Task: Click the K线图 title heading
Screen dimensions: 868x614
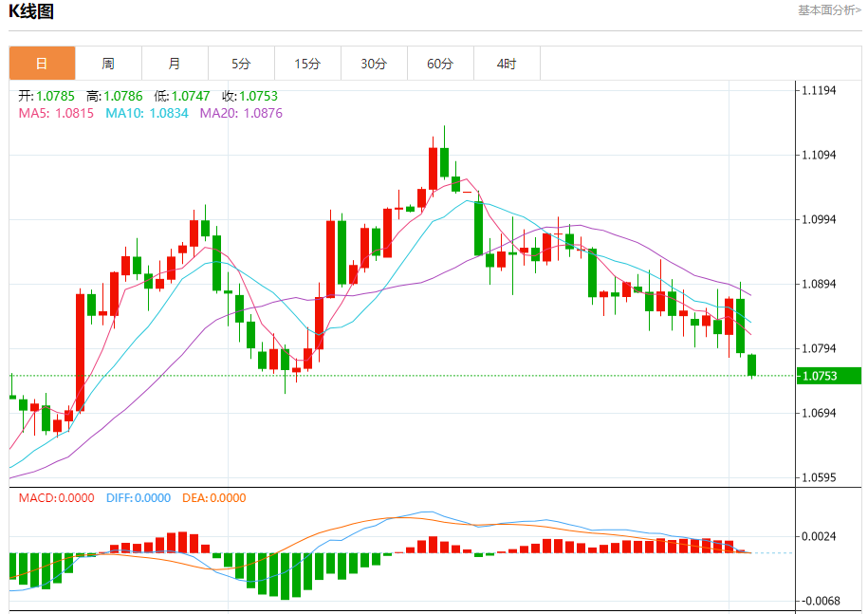Action: coord(31,11)
